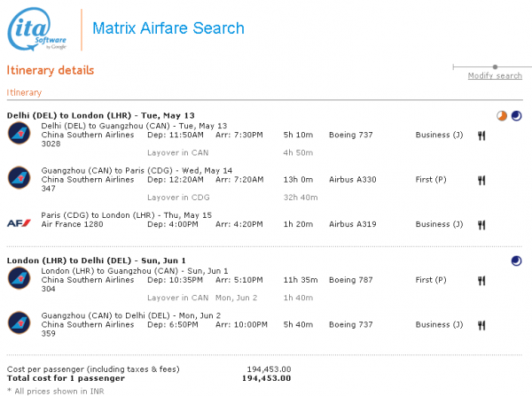532x396 pixels.
Task: Click the meal icon for London to Guangzhou flight
Action: pyautogui.click(x=481, y=280)
